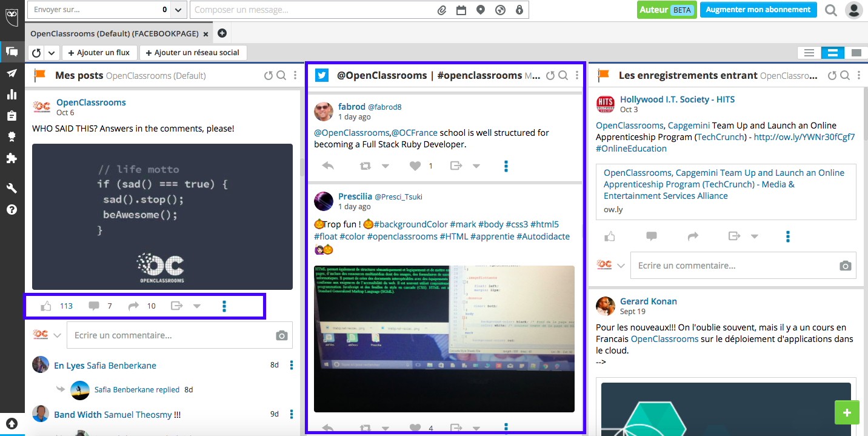Image resolution: width=868 pixels, height=436 pixels.
Task: Click comment icon showing 7 comments
Action: pyautogui.click(x=94, y=306)
